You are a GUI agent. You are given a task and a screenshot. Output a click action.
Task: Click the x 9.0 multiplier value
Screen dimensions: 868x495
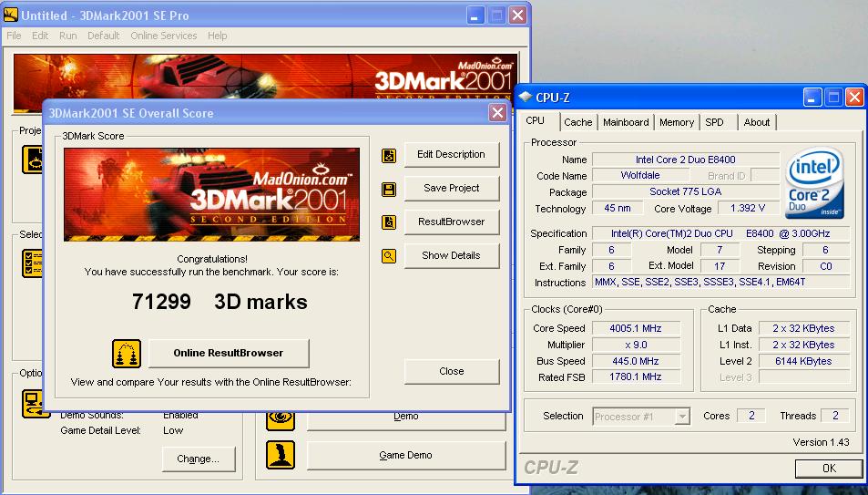[x=636, y=345]
